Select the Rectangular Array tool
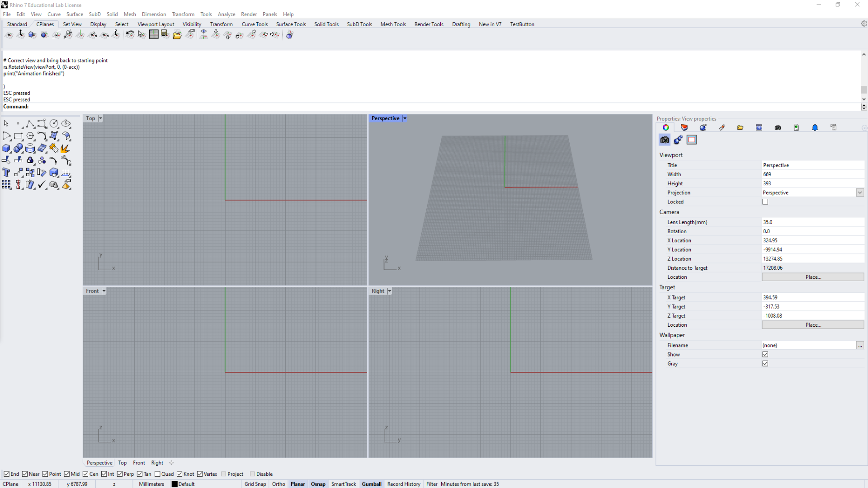The height and width of the screenshot is (488, 868). [6, 185]
